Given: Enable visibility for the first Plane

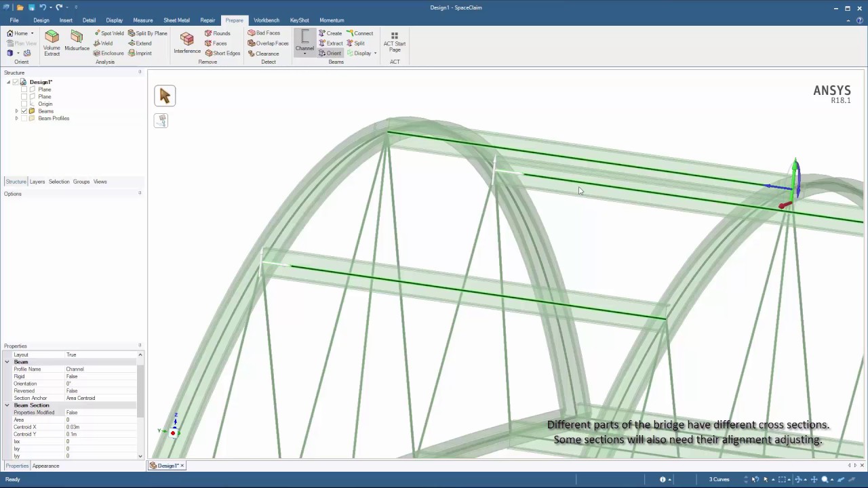Looking at the screenshot, I should tap(24, 89).
